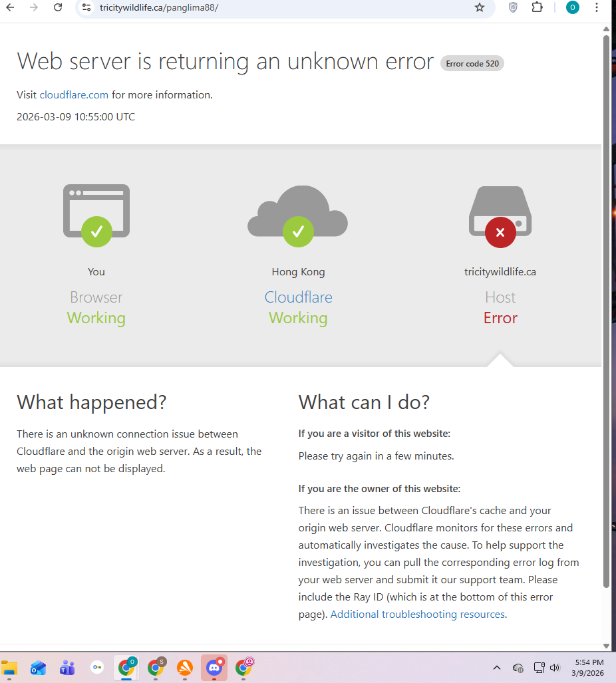Click the scrollbar down arrow
616x683 pixels.
(x=606, y=646)
